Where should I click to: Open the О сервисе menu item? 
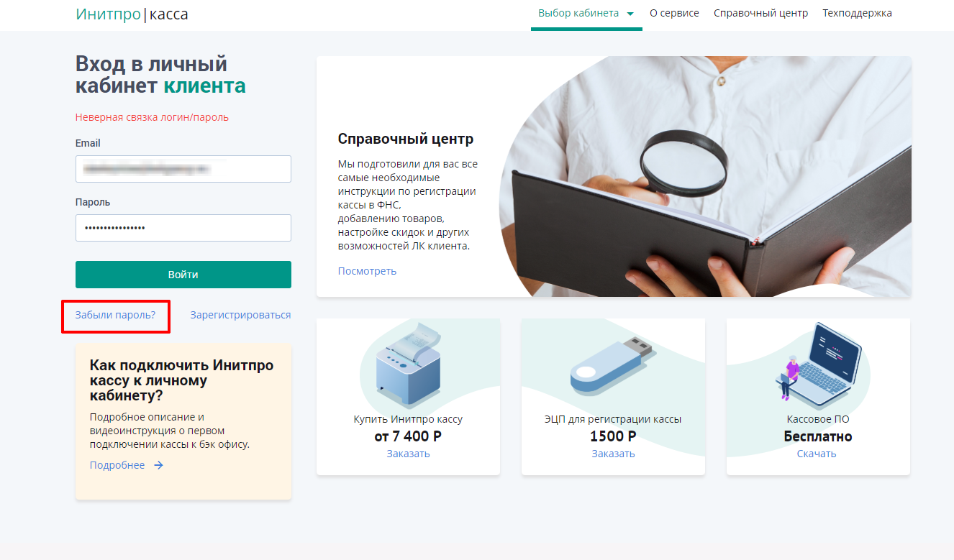674,13
